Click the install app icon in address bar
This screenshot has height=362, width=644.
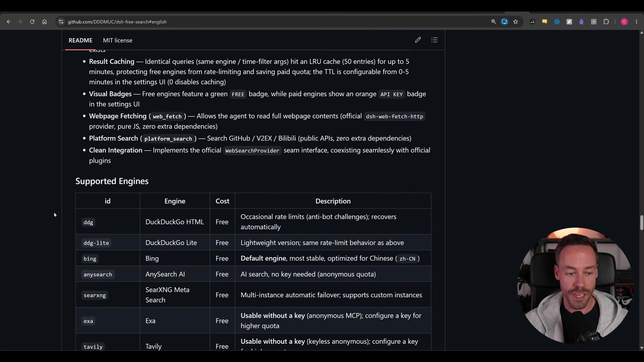pyautogui.click(x=504, y=22)
